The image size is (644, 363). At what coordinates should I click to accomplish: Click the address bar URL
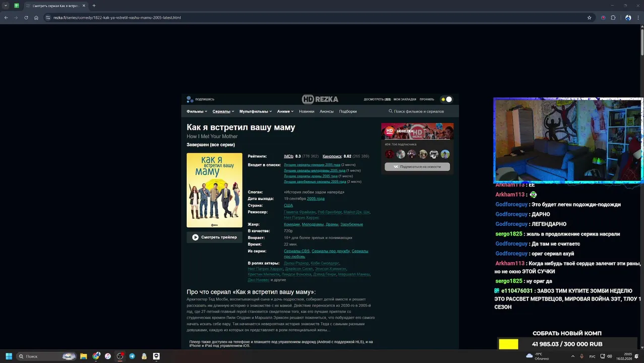click(x=117, y=18)
